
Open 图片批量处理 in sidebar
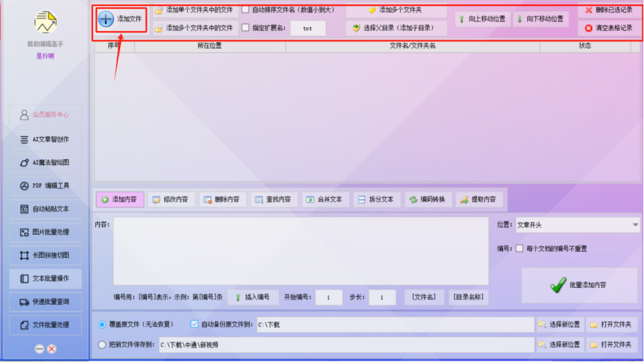point(45,232)
